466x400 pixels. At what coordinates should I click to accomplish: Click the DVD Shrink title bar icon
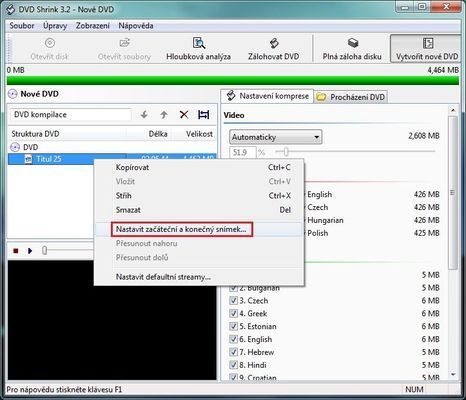pos(11,9)
